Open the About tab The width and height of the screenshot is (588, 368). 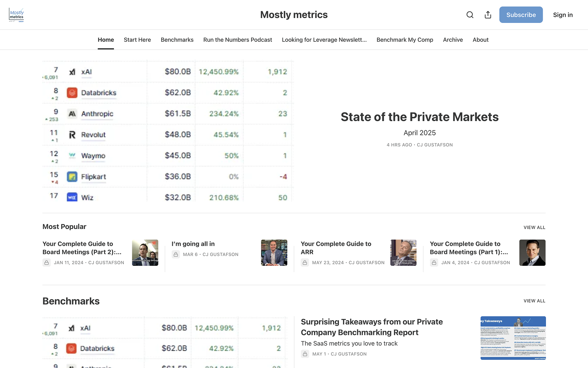481,40
